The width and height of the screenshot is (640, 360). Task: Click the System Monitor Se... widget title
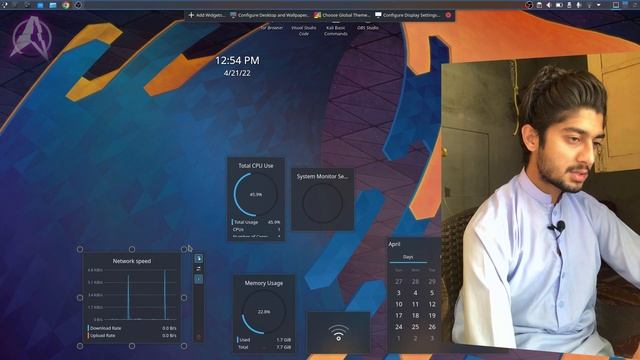(322, 177)
